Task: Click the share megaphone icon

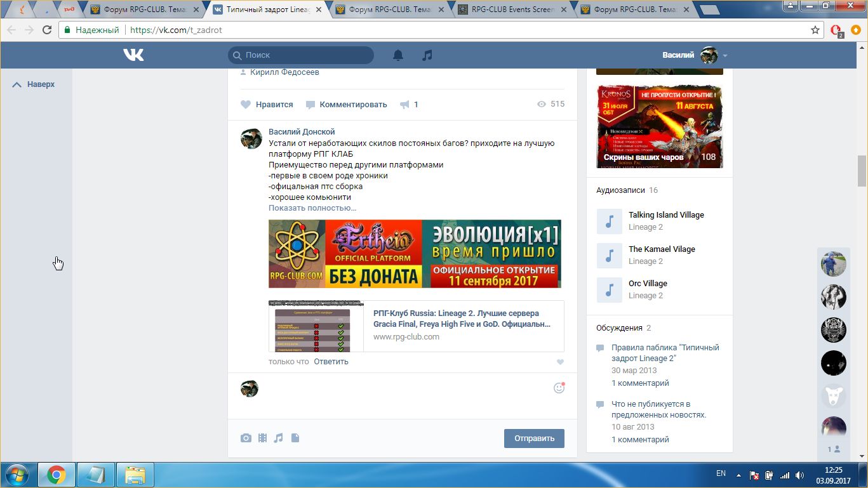Action: (x=404, y=105)
